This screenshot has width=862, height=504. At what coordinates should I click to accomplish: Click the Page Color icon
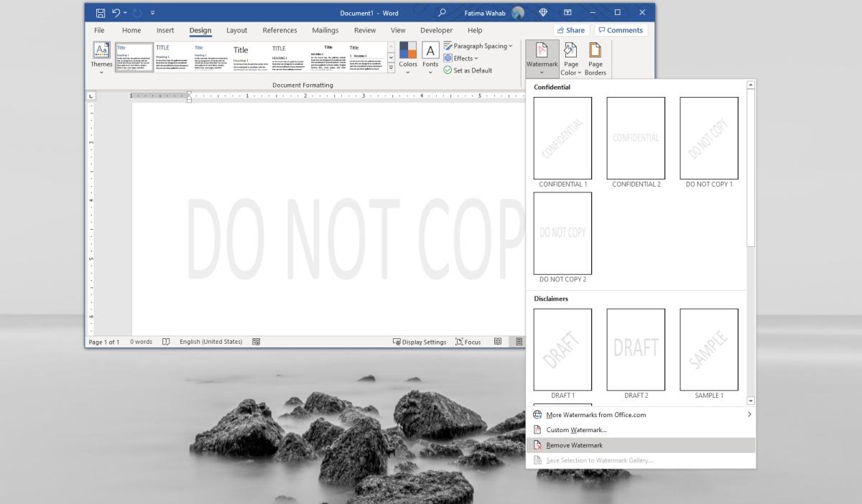tap(571, 50)
